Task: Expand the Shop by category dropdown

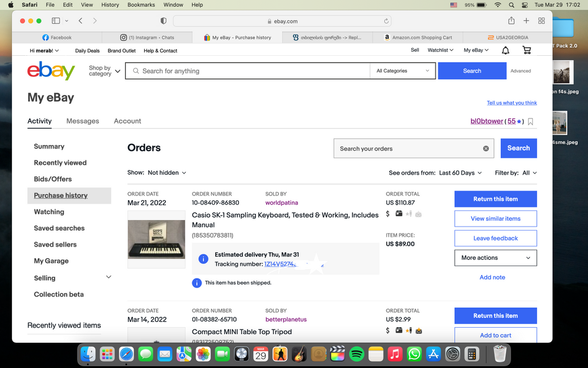Action: coord(105,71)
